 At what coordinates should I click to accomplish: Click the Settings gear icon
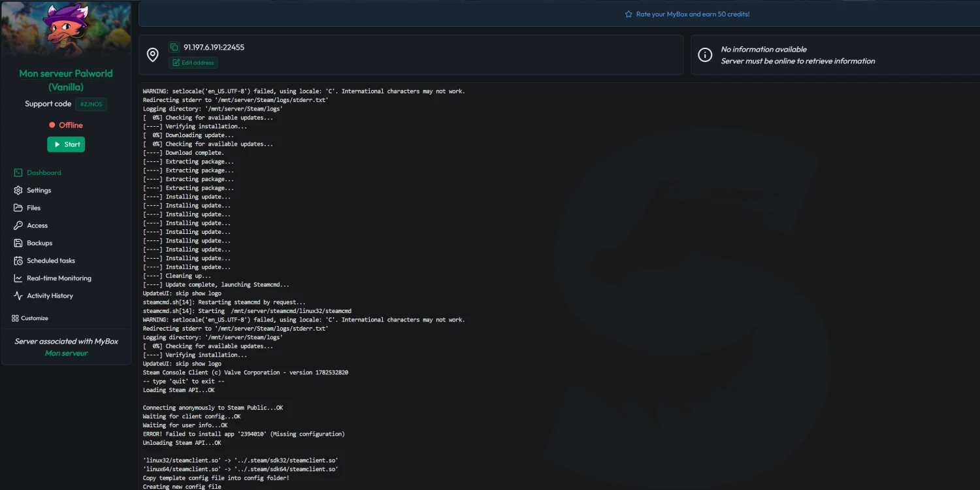(x=18, y=190)
